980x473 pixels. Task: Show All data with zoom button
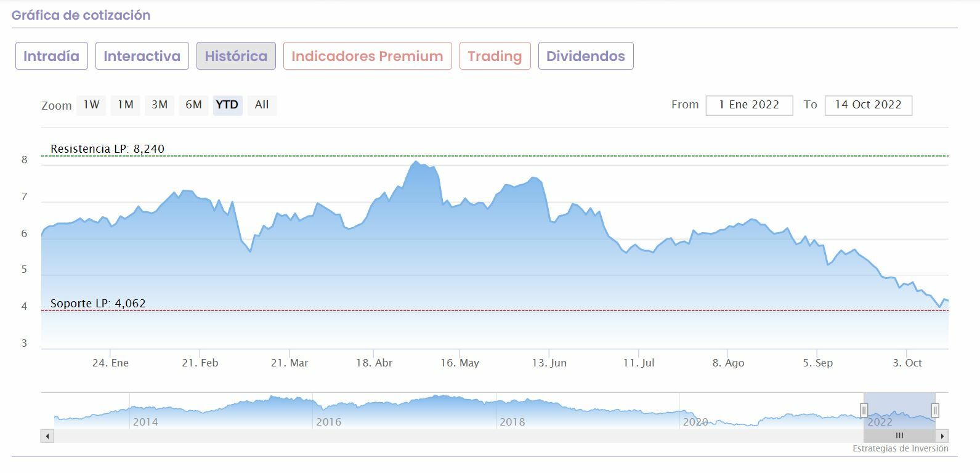[262, 105]
